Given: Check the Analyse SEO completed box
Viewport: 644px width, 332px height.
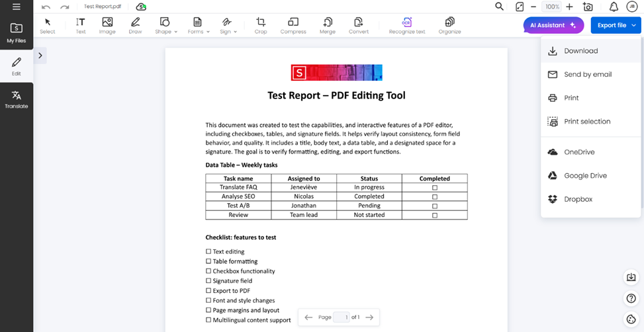Looking at the screenshot, I should [435, 196].
